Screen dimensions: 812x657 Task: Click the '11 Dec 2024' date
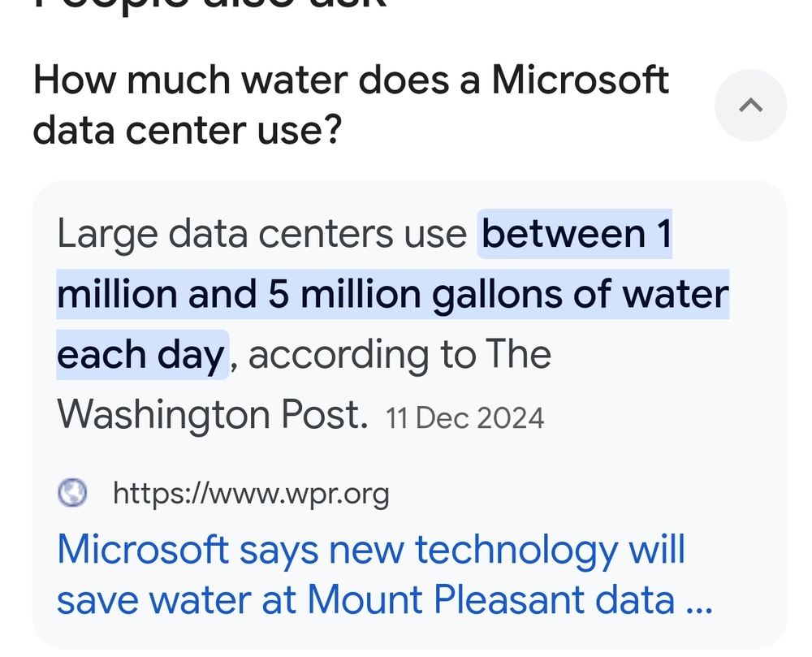464,418
